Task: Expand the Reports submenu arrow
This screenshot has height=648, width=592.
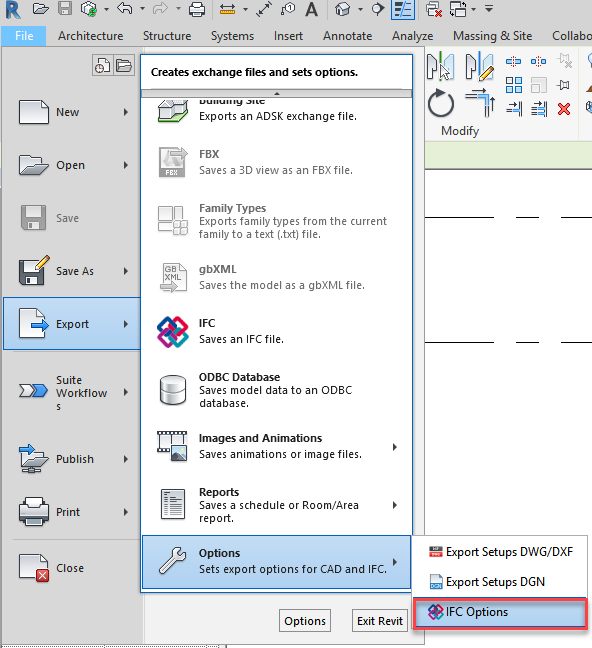Action: point(395,505)
